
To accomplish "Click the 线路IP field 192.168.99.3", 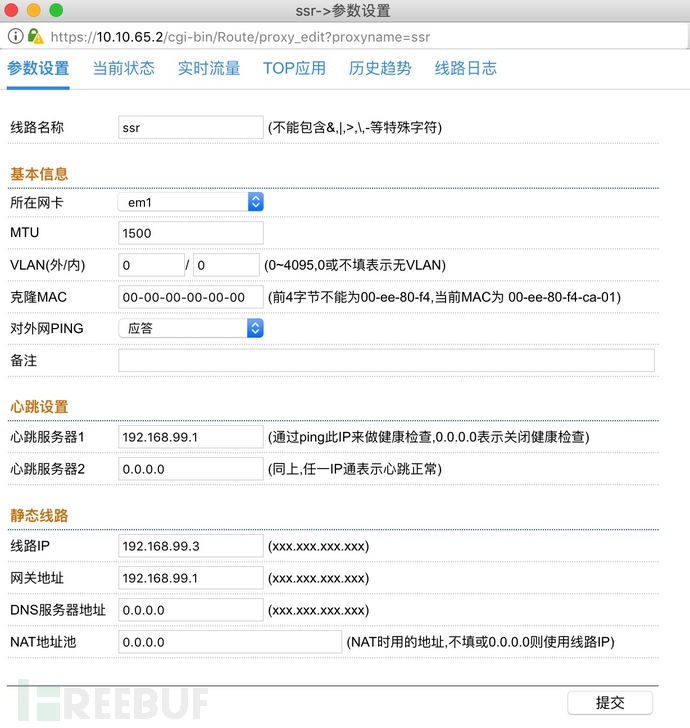I will tap(191, 546).
